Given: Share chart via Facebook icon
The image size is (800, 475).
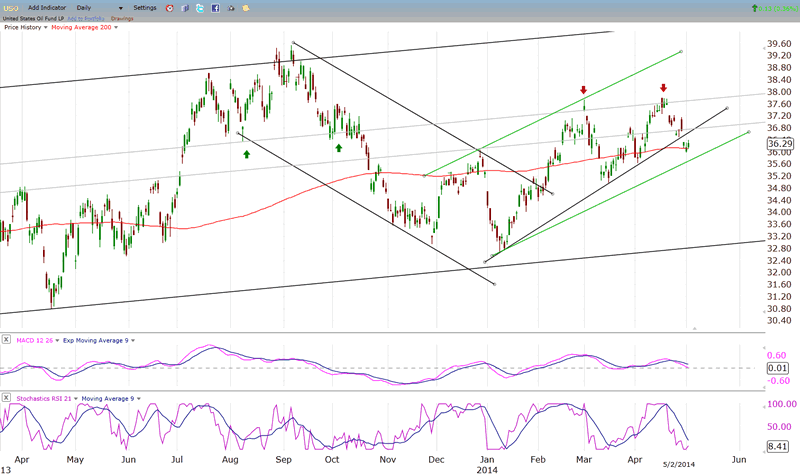Looking at the screenshot, I should pyautogui.click(x=216, y=7).
